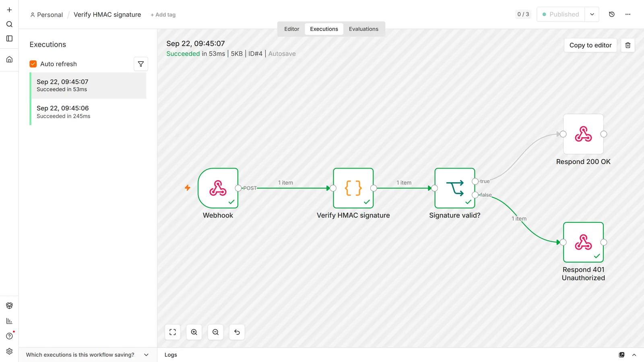
Task: Select the Respond 401 Unauthorized node
Action: pyautogui.click(x=583, y=242)
